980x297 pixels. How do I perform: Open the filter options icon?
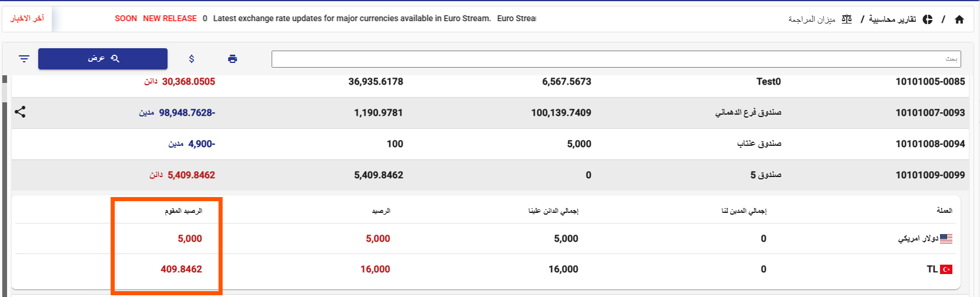point(24,59)
